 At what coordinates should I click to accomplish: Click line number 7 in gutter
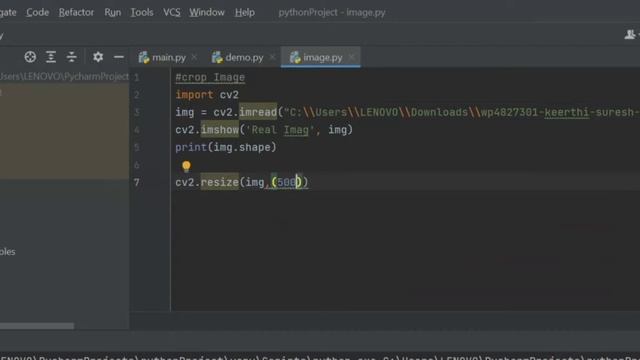pos(137,182)
